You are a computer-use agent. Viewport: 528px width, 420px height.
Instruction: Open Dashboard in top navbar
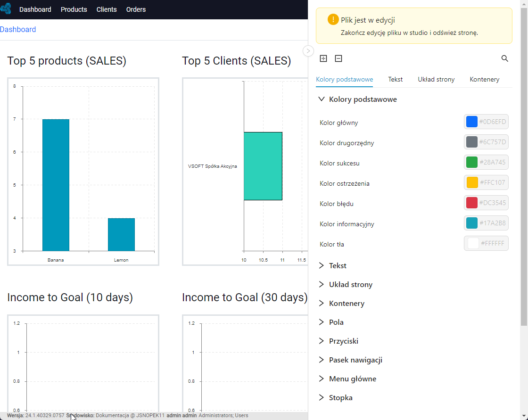tap(35, 9)
